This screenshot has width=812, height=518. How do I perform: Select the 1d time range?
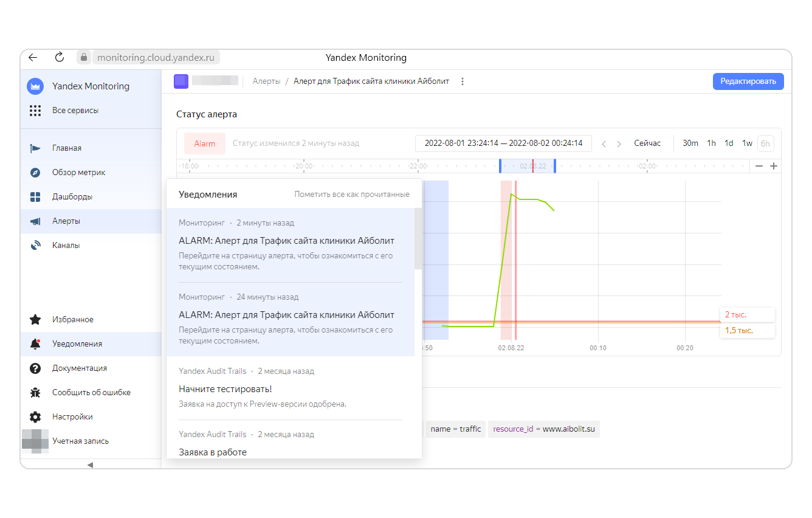(x=729, y=143)
